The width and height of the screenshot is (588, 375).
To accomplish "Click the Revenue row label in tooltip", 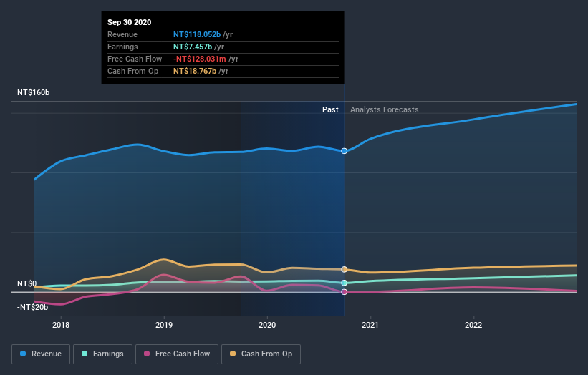I will tap(122, 34).
